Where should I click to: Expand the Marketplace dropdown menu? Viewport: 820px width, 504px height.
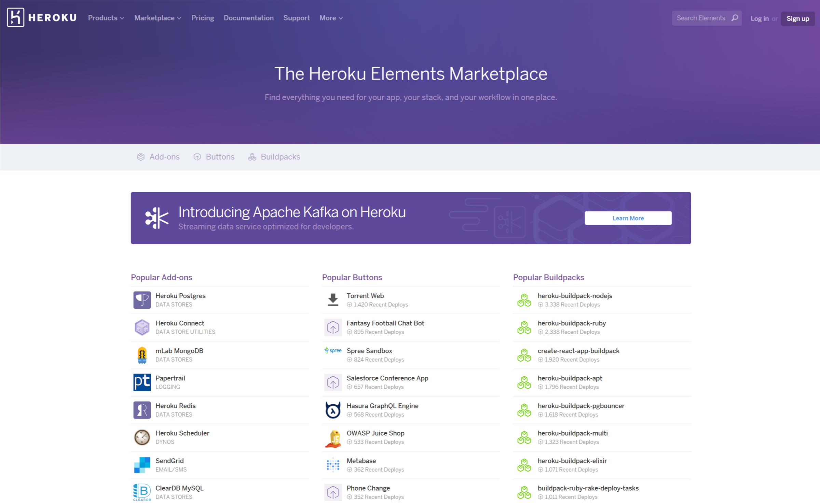pyautogui.click(x=158, y=18)
